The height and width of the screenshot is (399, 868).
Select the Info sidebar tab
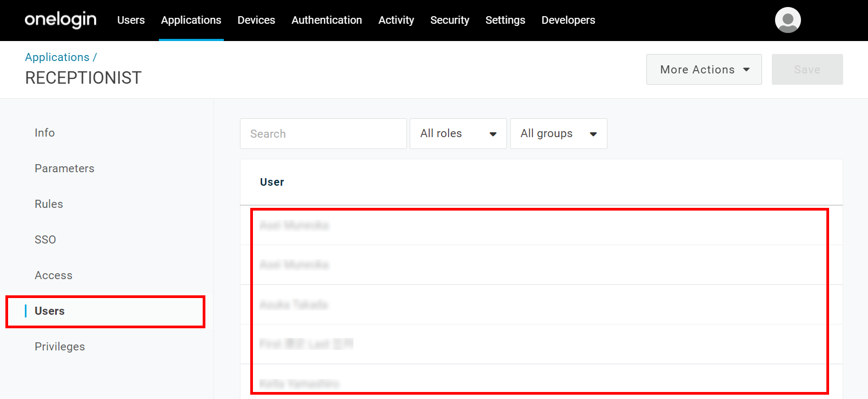[45, 133]
